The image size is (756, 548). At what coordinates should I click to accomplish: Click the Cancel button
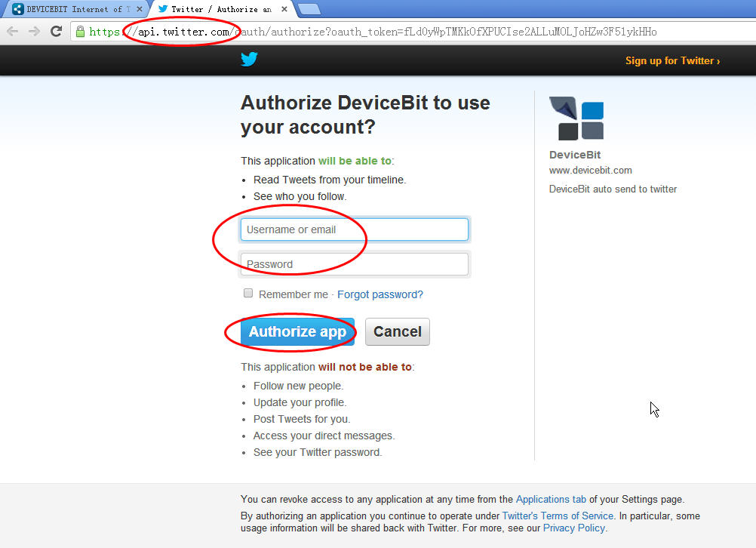398,332
